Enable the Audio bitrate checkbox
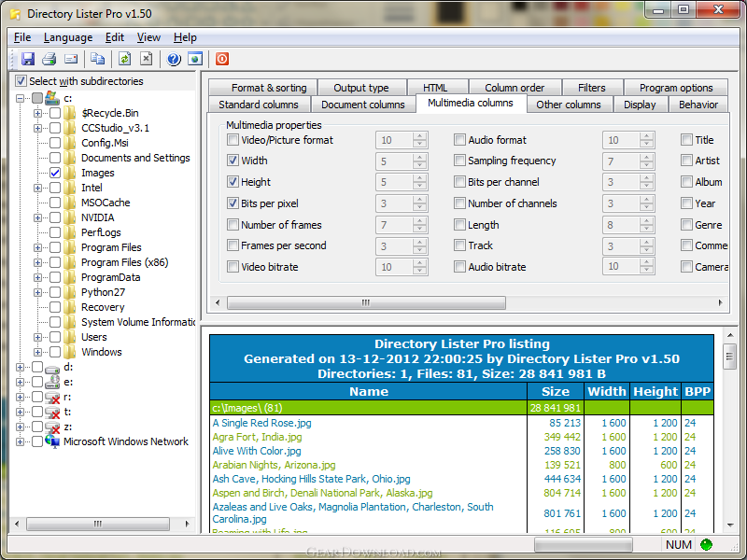 [459, 267]
